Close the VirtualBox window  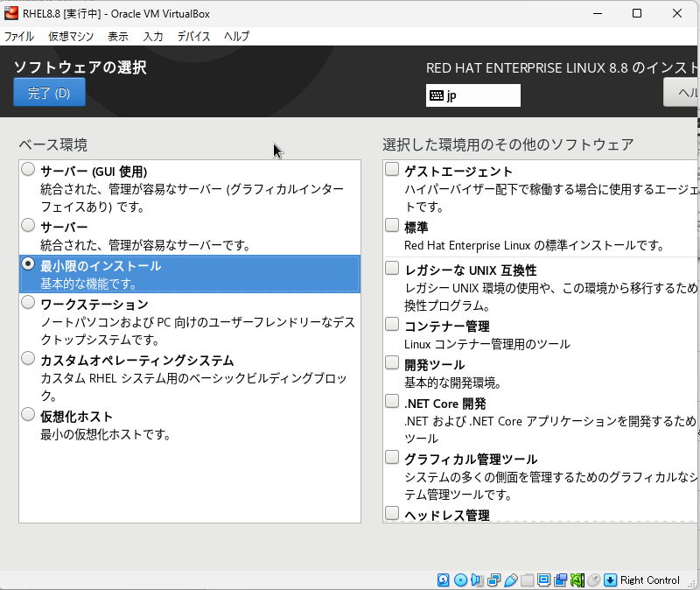[676, 13]
